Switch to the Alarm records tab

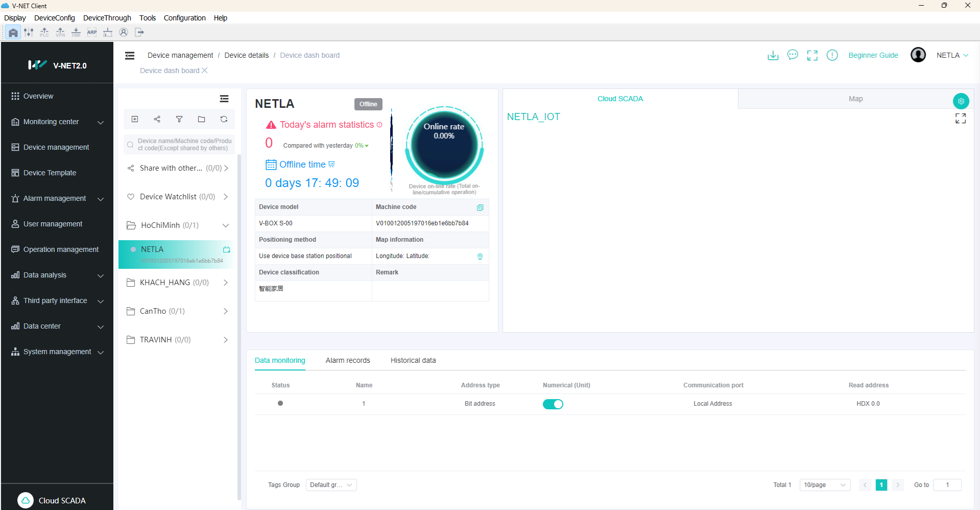point(347,360)
